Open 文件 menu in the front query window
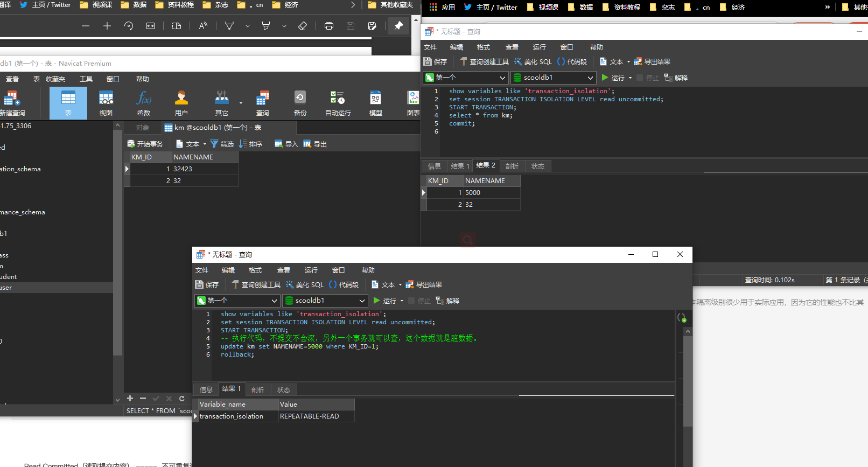 pyautogui.click(x=202, y=270)
